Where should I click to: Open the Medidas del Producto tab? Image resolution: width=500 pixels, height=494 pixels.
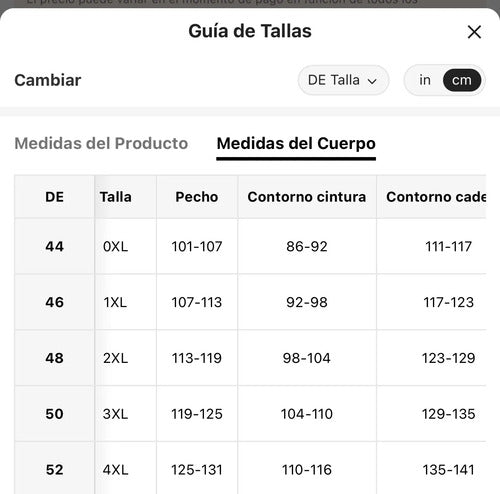click(101, 144)
